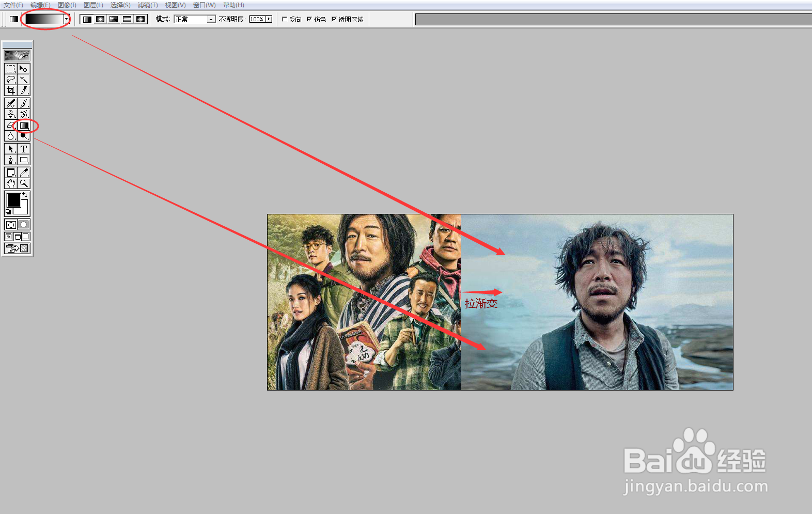Select the Type tool

coord(24,149)
